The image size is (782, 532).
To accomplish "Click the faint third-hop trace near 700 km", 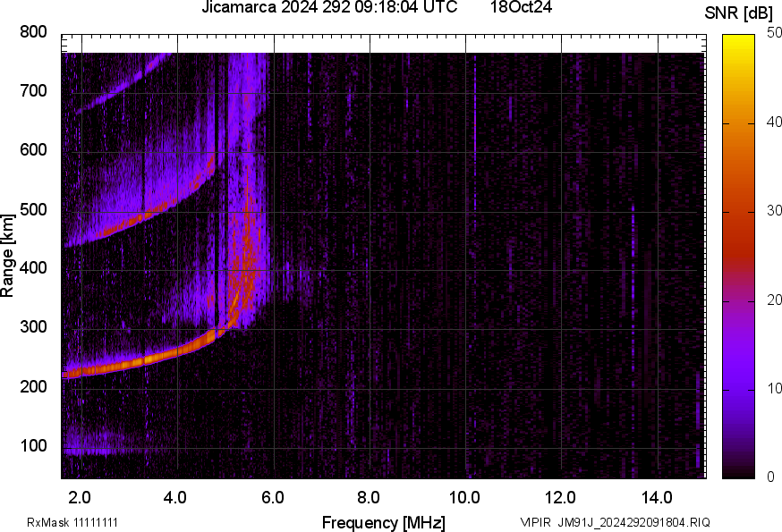I will pyautogui.click(x=124, y=85).
